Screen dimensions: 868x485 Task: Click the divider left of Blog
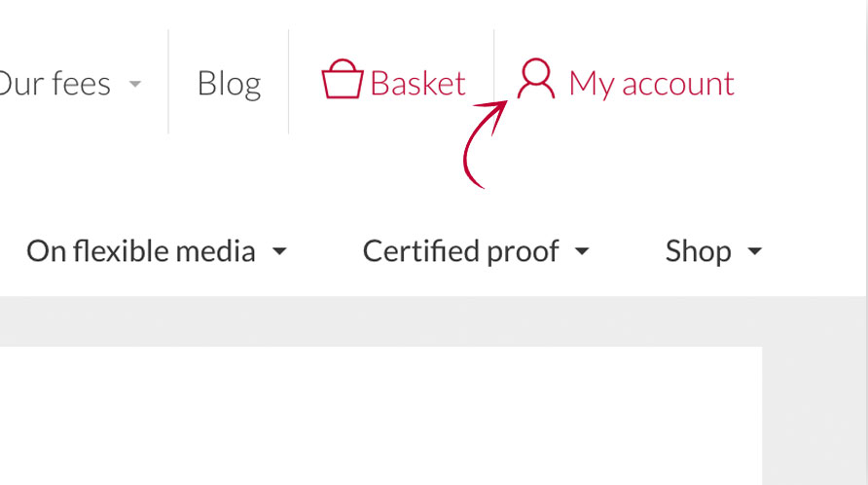pos(168,82)
